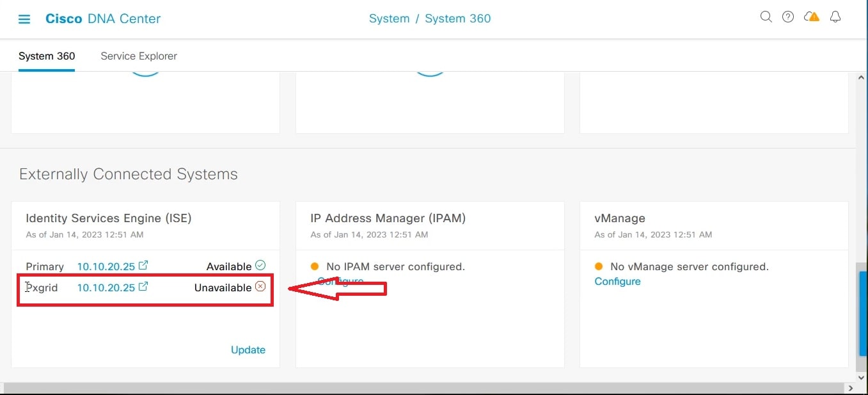Open the help question mark icon

[788, 17]
